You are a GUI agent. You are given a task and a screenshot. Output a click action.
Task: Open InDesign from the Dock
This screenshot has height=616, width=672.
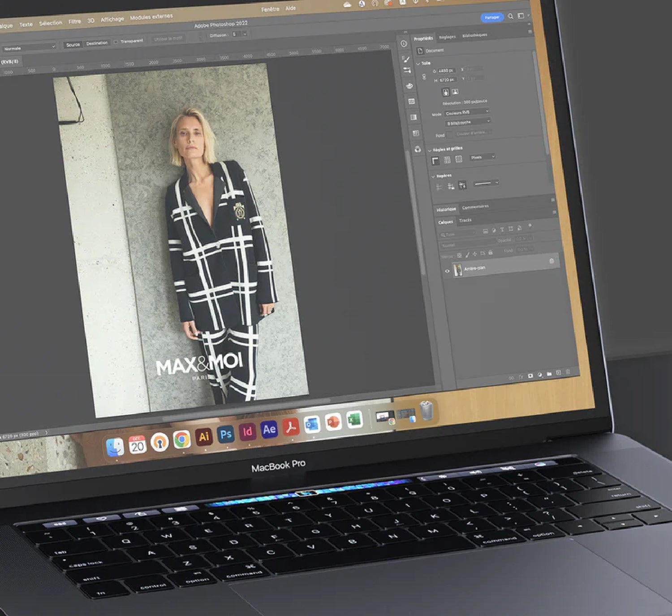(247, 432)
